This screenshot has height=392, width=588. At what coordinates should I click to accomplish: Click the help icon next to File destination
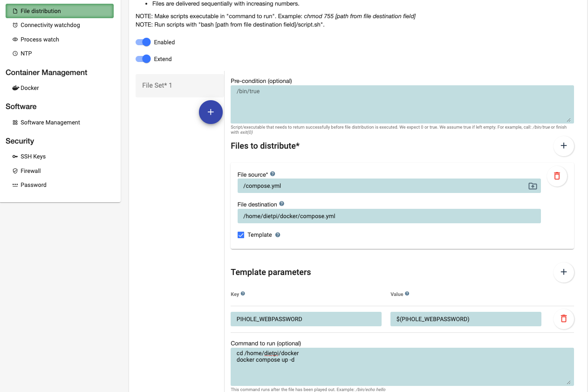(282, 204)
